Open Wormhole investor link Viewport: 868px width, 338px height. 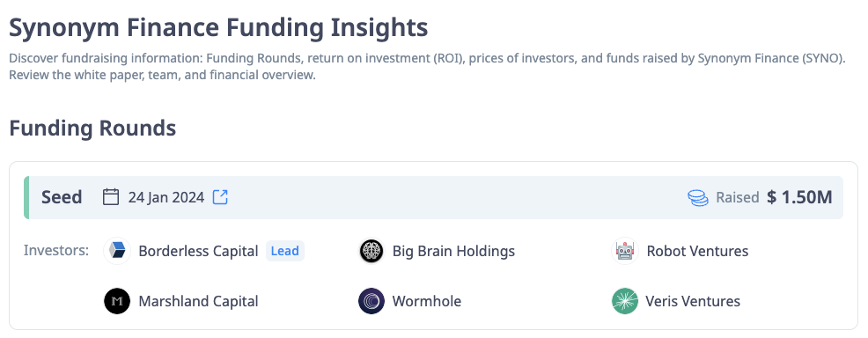tap(427, 302)
